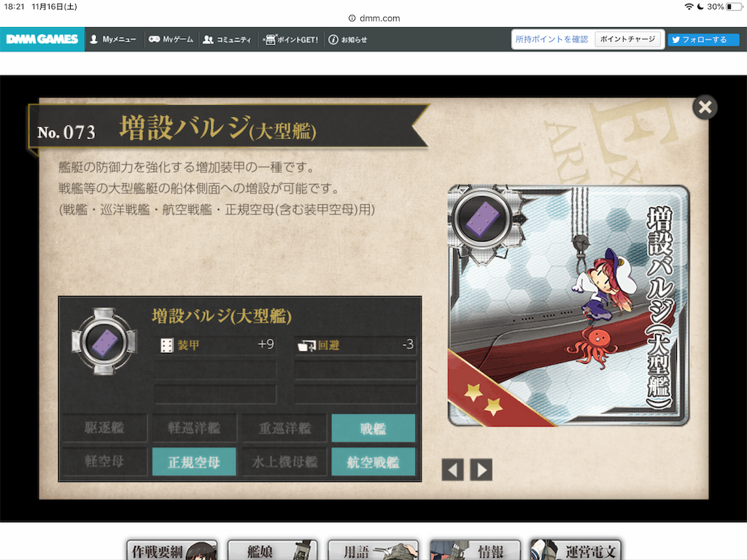
Task: Click the 増設バルジ(大型艦) name in stats panel
Action: [222, 316]
